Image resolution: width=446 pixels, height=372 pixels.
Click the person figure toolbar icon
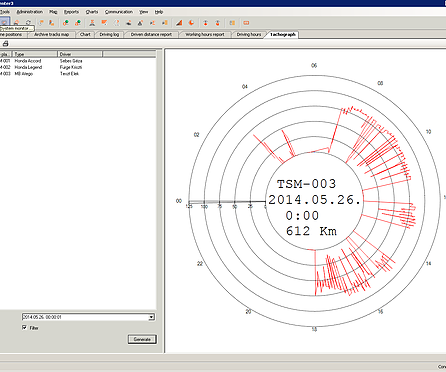point(92,23)
